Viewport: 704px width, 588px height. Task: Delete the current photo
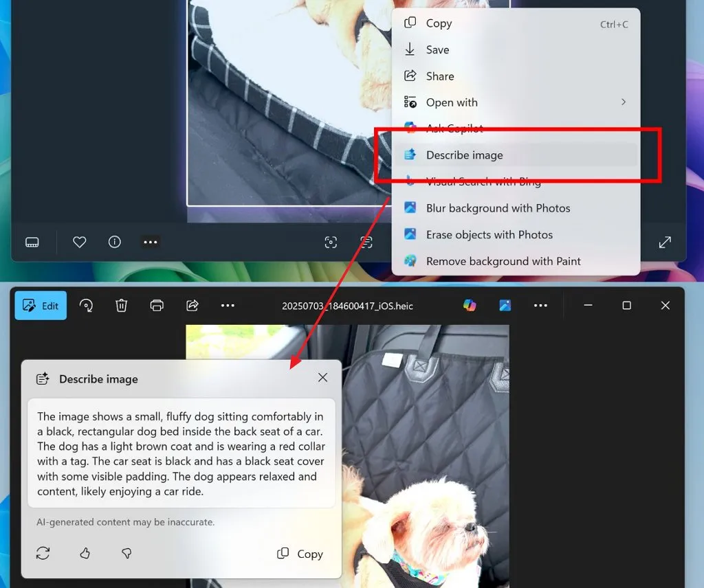click(x=122, y=305)
